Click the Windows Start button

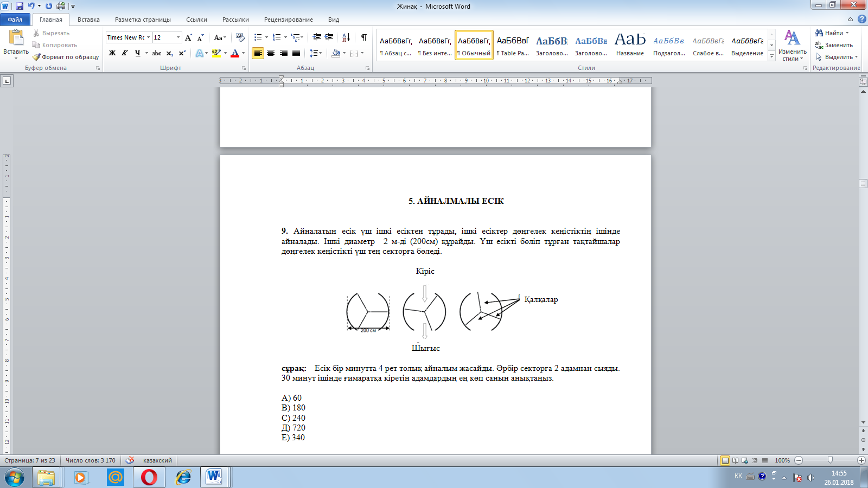click(x=14, y=477)
